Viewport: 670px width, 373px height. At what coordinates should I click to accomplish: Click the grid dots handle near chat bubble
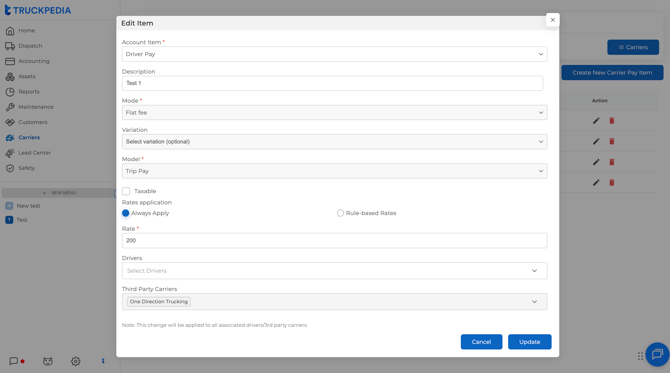(x=640, y=356)
